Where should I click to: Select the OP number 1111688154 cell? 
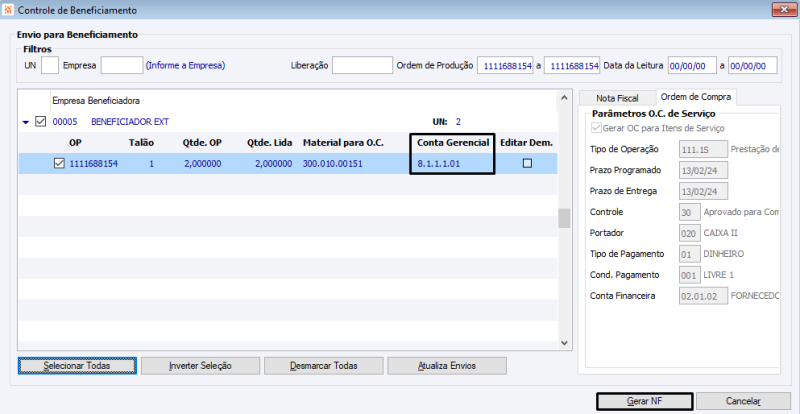pyautogui.click(x=93, y=164)
